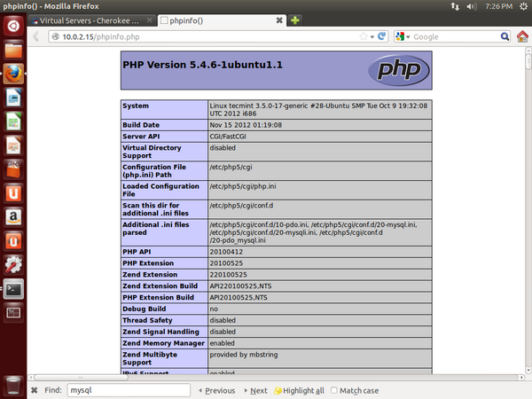The height and width of the screenshot is (399, 532).
Task: Click Previous in the find bar
Action: point(216,390)
